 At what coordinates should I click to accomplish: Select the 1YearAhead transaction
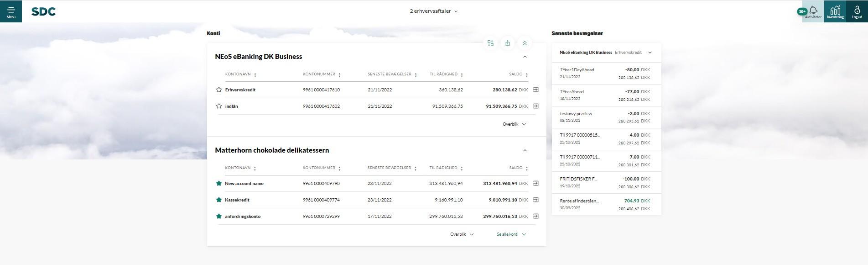606,95
